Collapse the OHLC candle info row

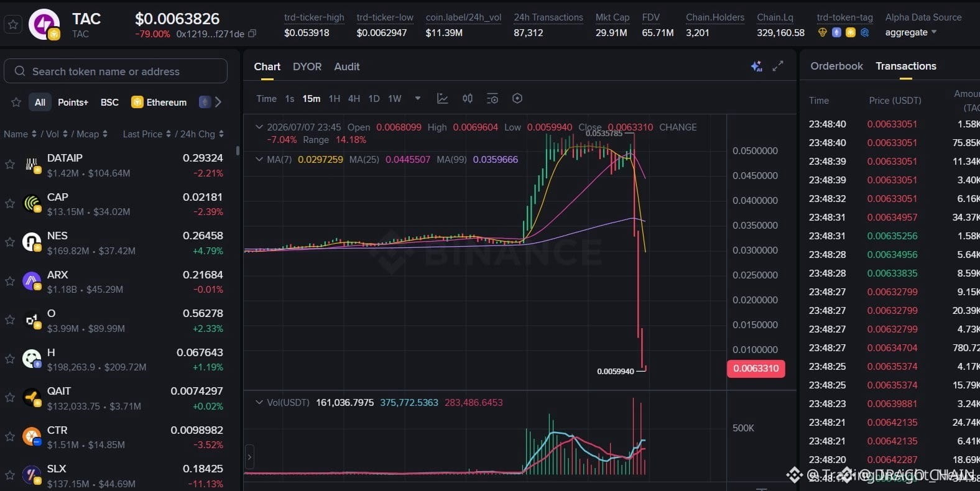click(259, 127)
